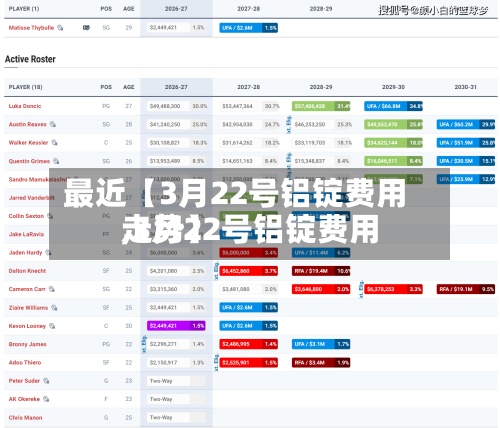Image resolution: width=500 pixels, height=428 pixels.
Task: Open the notes icon beside Peter Suder
Action: (x=46, y=381)
